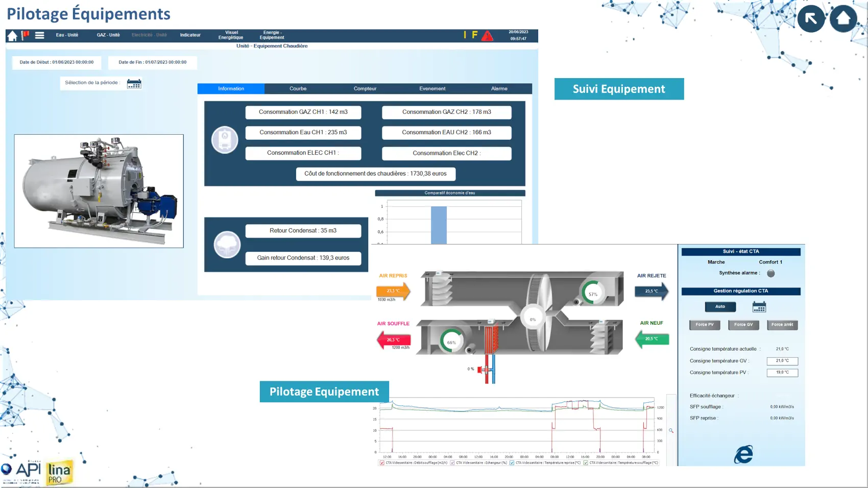
Task: Click the Internet Explorer logo icon
Action: [743, 454]
